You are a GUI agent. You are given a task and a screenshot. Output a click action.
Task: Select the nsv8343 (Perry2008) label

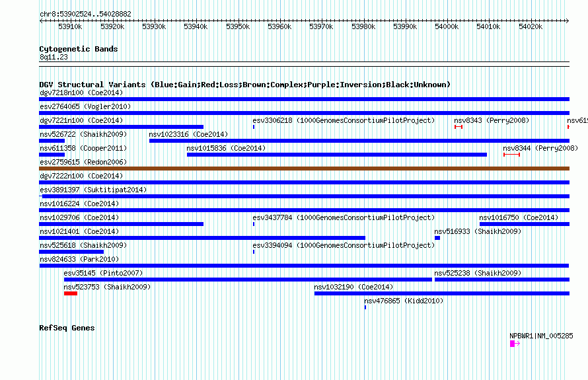coord(492,120)
